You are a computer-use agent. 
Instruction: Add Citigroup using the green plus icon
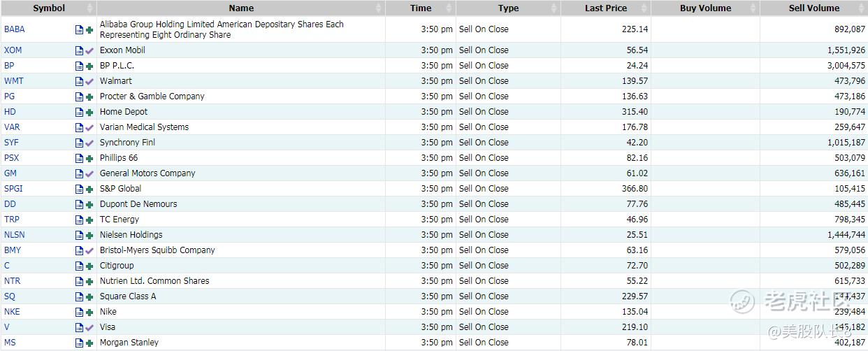pyautogui.click(x=89, y=266)
